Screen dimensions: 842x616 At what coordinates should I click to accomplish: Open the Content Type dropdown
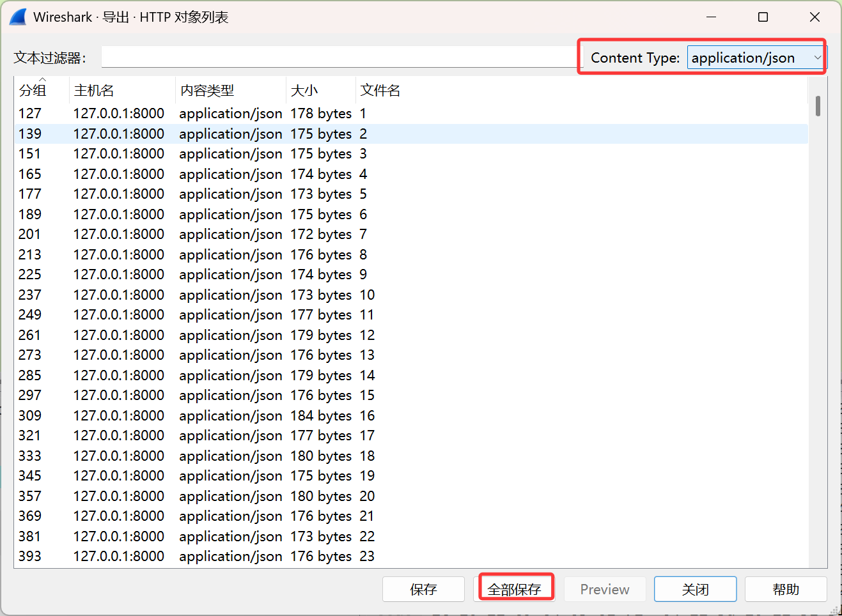coord(757,58)
